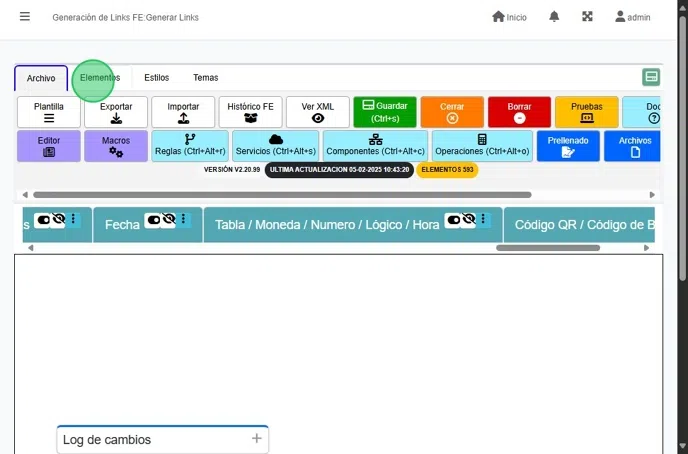The width and height of the screenshot is (688, 454).
Task: Click the Exportar download button
Action: [116, 112]
